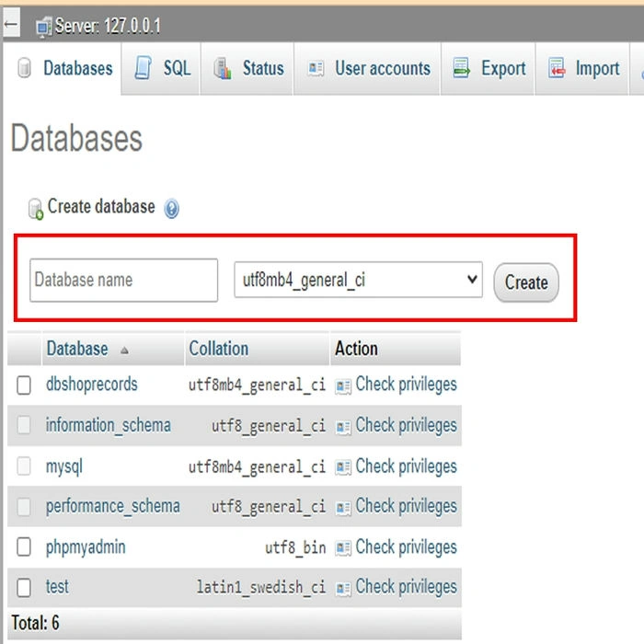Click the Export arrow icon
Viewport: 644px width, 644px height.
point(461,68)
